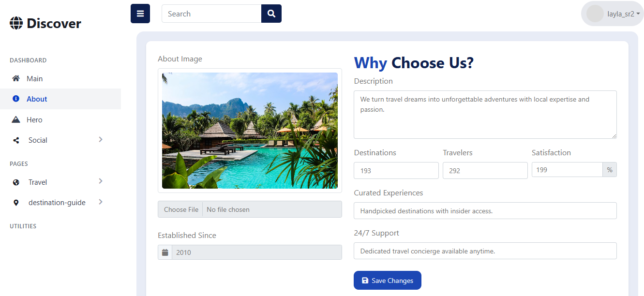Click the home icon beside Main
Viewport: 644px width, 296px height.
tap(16, 78)
